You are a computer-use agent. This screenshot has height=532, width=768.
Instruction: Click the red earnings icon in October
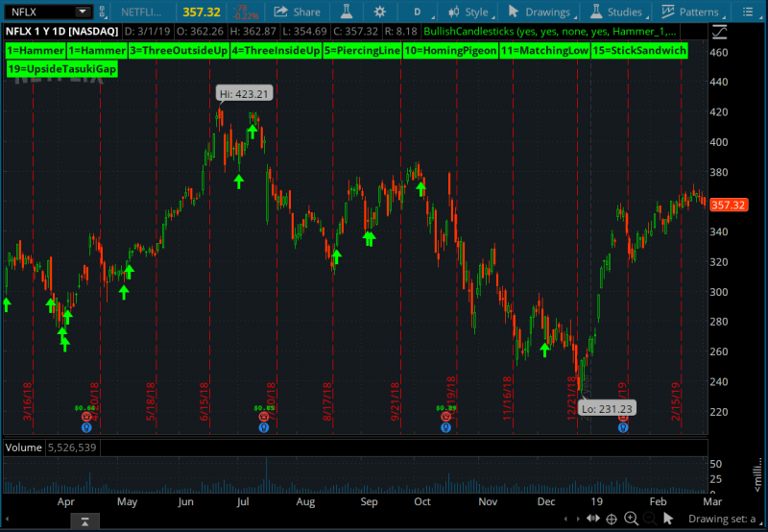[x=445, y=417]
